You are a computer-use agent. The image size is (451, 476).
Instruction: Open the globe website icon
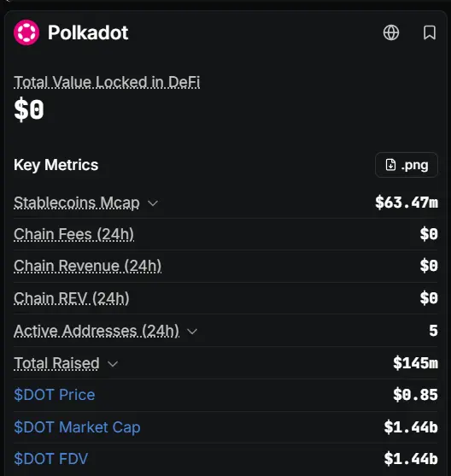click(391, 32)
